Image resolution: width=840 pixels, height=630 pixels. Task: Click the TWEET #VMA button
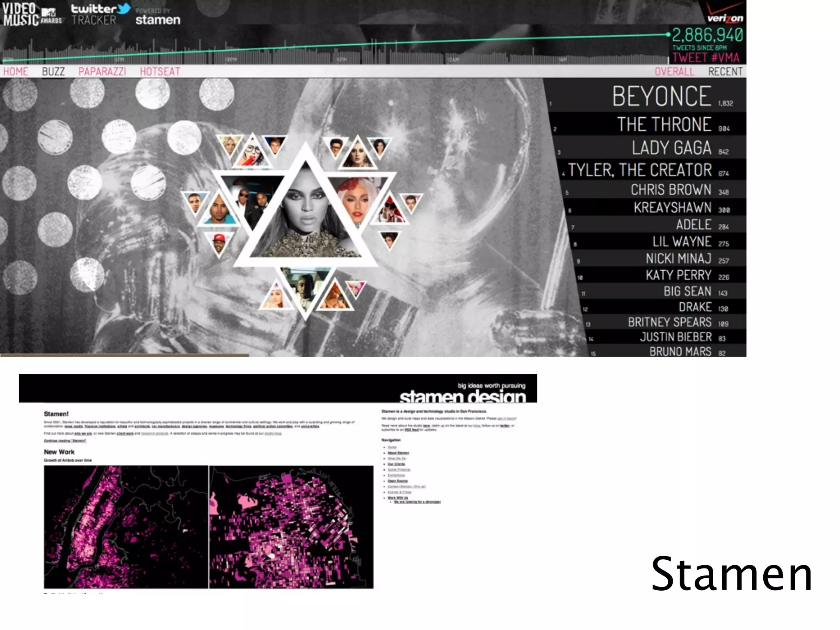pyautogui.click(x=706, y=57)
